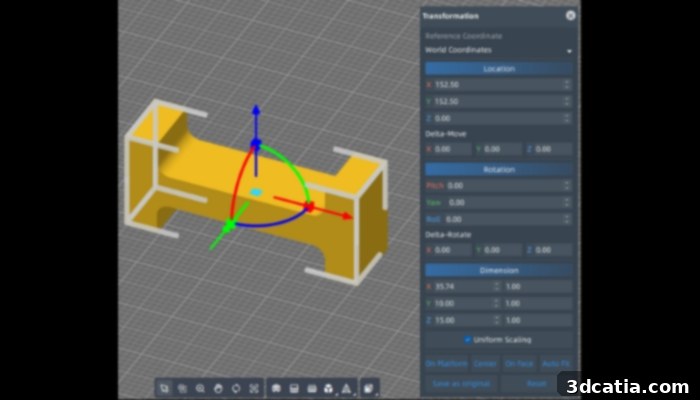This screenshot has width=700, height=400.
Task: Click the Dimension Y stepper arrows
Action: (497, 304)
